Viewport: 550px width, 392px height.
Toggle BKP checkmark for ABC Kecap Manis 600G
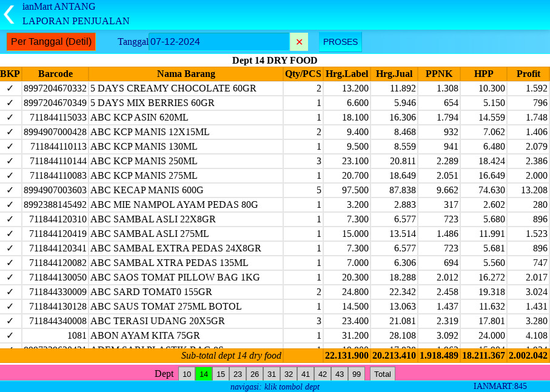point(10,190)
